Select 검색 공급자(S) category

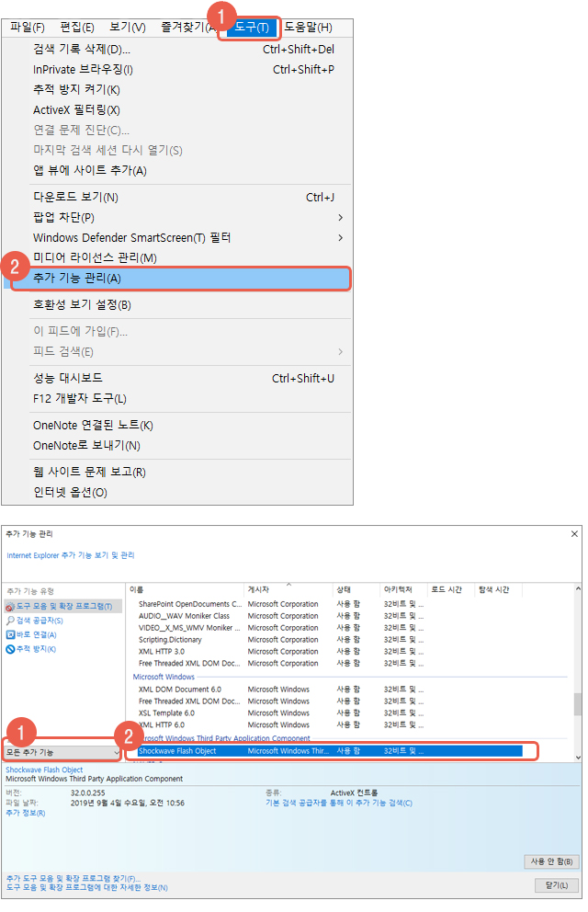coord(39,621)
